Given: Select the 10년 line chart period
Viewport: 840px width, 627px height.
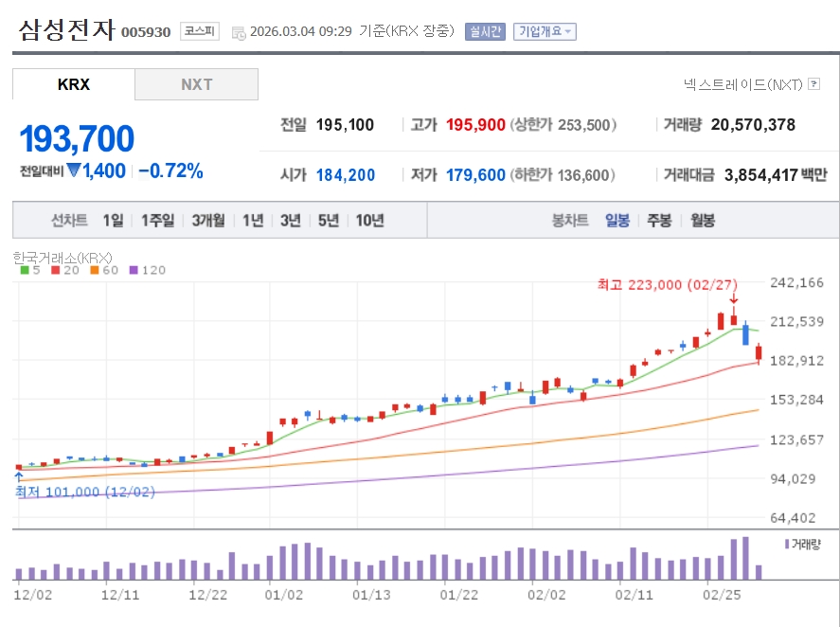Looking at the screenshot, I should click(369, 220).
